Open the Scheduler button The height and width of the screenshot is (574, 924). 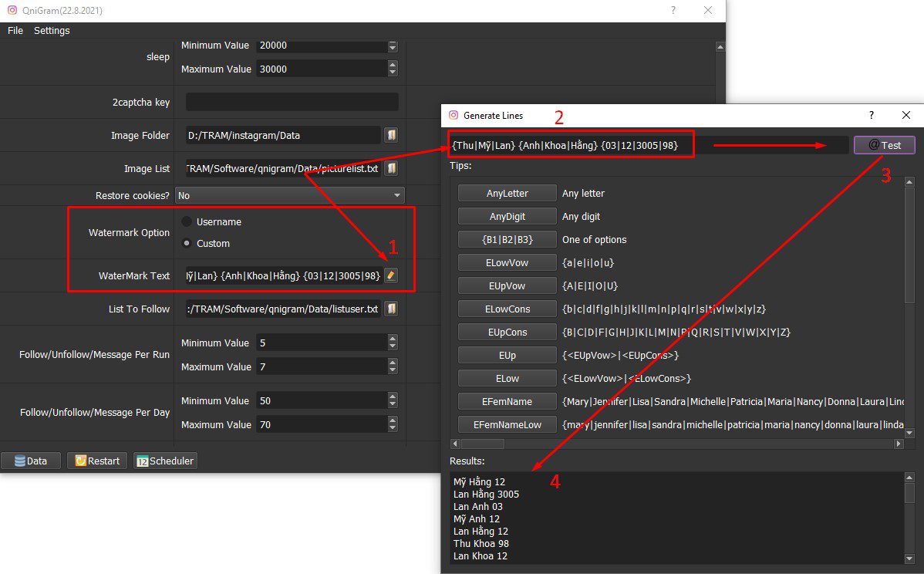click(165, 461)
